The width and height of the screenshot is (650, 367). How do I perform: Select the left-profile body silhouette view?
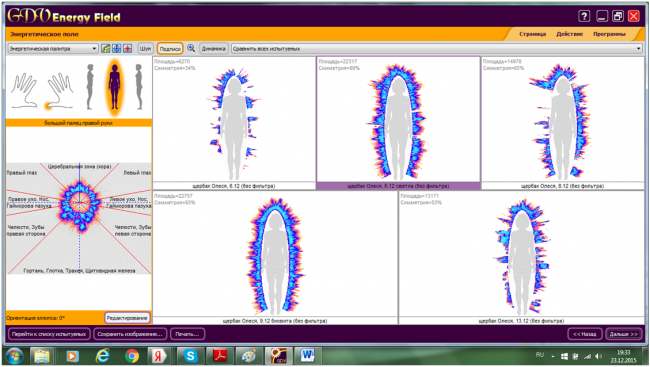90,87
